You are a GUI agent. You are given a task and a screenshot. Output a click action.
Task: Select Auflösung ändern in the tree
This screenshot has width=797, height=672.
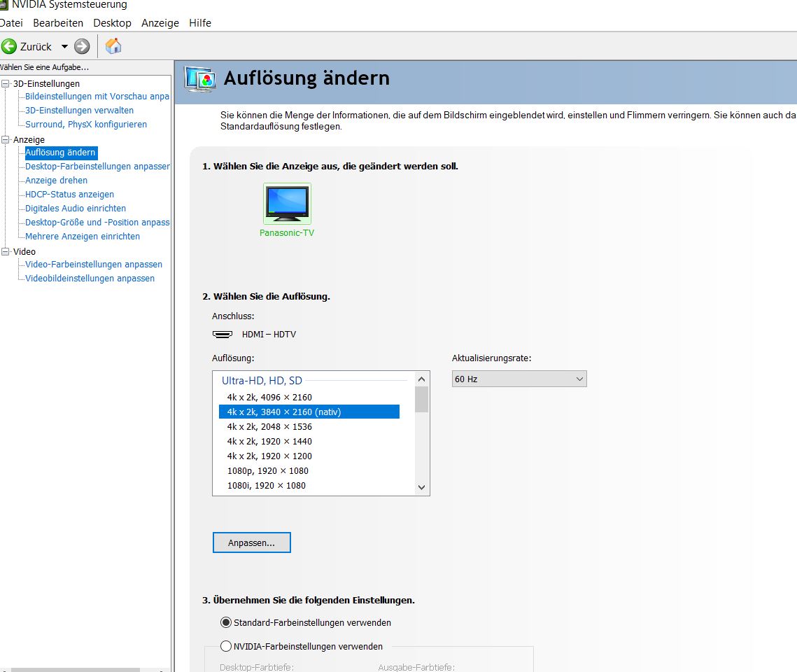(60, 153)
